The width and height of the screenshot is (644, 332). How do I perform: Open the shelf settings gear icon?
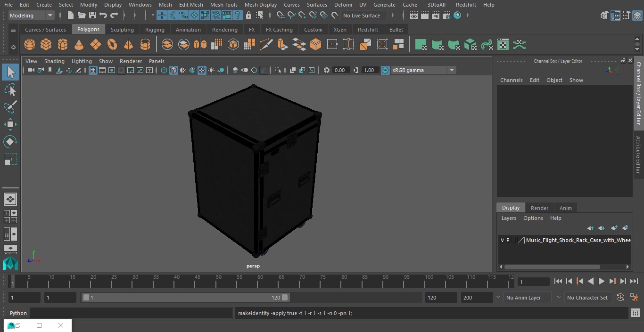[x=13, y=47]
